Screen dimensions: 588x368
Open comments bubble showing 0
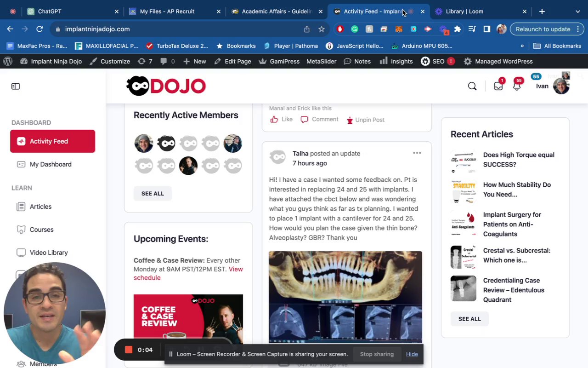pos(167,61)
